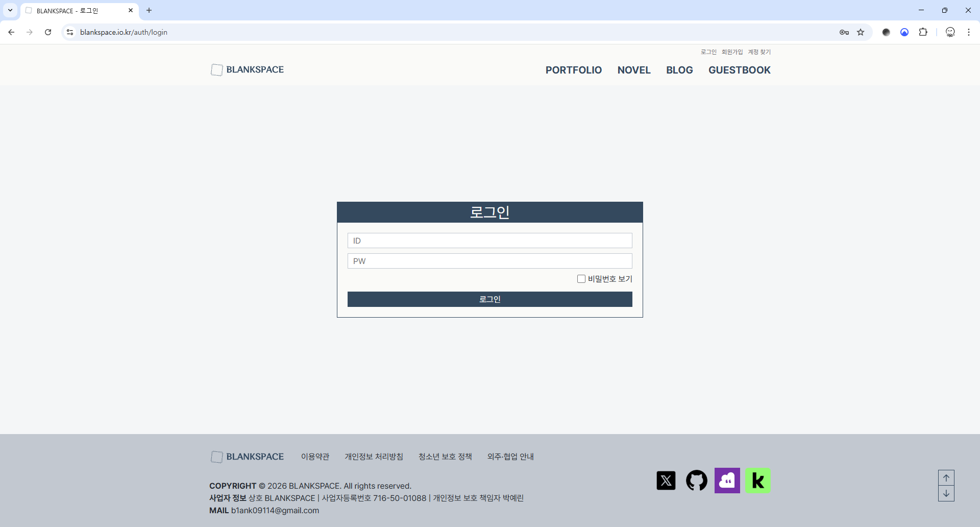
Task: Open the GitHub icon in footer
Action: pyautogui.click(x=696, y=481)
